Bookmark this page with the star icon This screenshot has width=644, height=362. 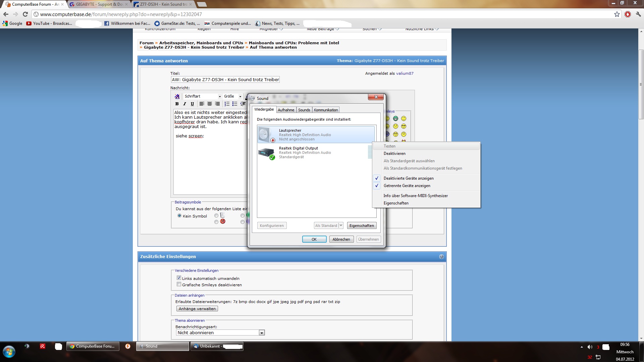(x=617, y=14)
